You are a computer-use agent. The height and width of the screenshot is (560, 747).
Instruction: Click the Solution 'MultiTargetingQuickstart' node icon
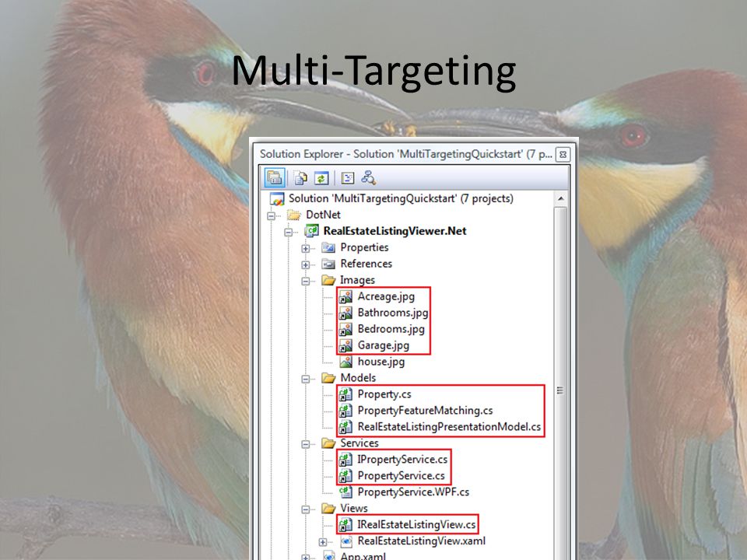point(277,198)
